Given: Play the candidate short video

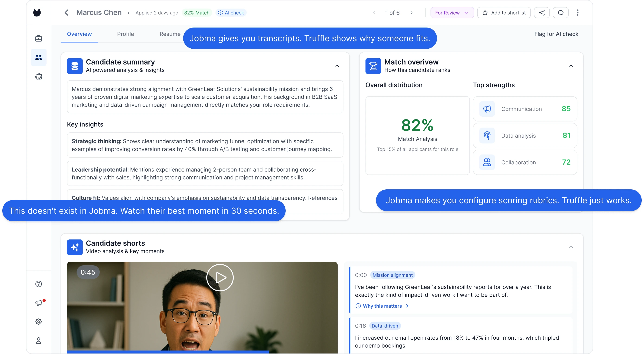Looking at the screenshot, I should pyautogui.click(x=220, y=278).
